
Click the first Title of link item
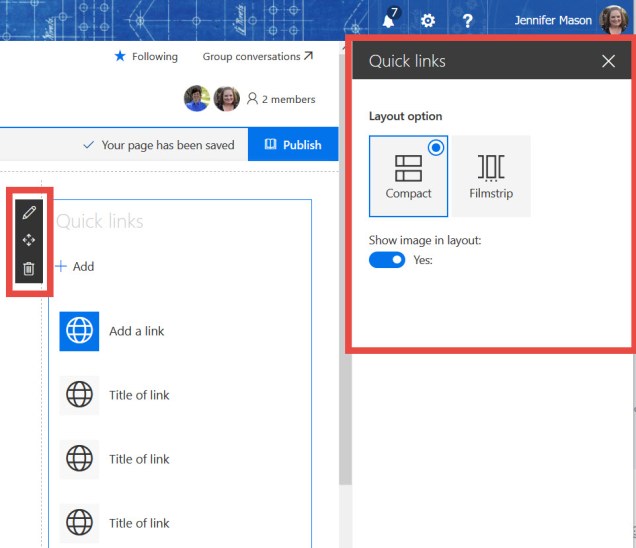pyautogui.click(x=139, y=395)
